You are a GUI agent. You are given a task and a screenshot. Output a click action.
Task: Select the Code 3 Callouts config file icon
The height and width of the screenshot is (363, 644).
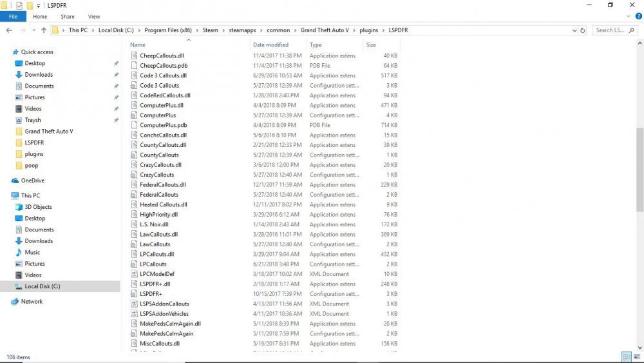(134, 86)
